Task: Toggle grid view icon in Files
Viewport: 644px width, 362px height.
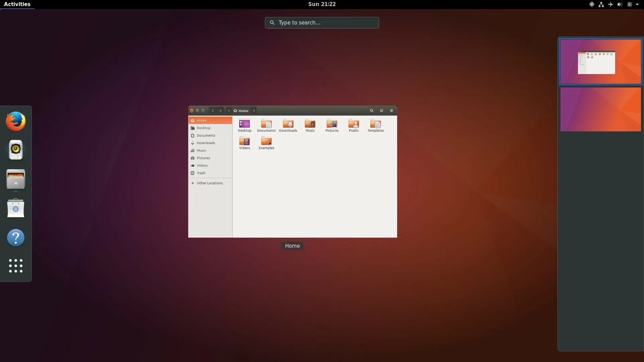Action: 381,111
